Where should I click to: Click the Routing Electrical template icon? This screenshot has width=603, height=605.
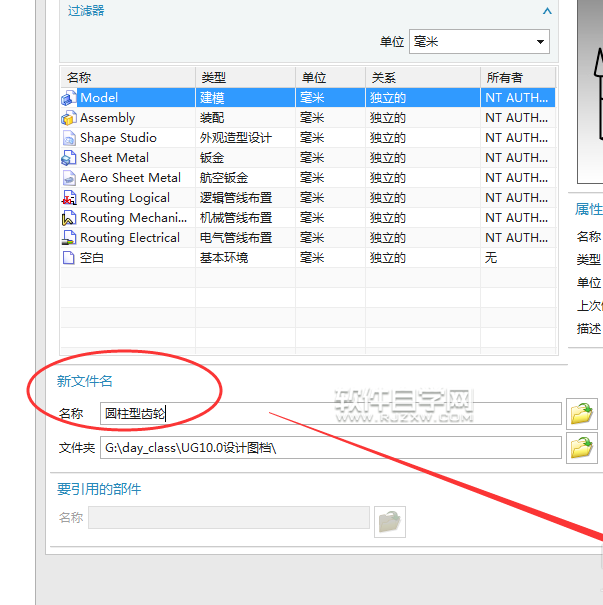(69, 238)
